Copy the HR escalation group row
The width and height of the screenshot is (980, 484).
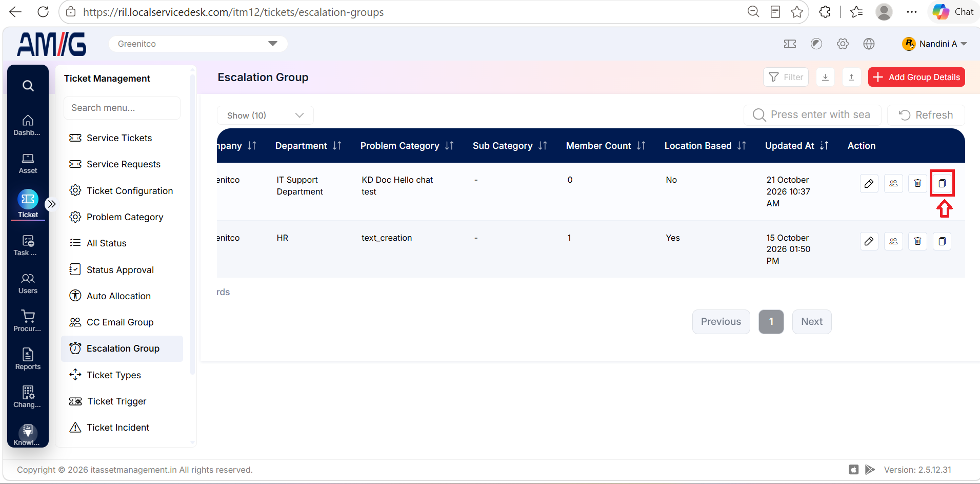pos(942,241)
